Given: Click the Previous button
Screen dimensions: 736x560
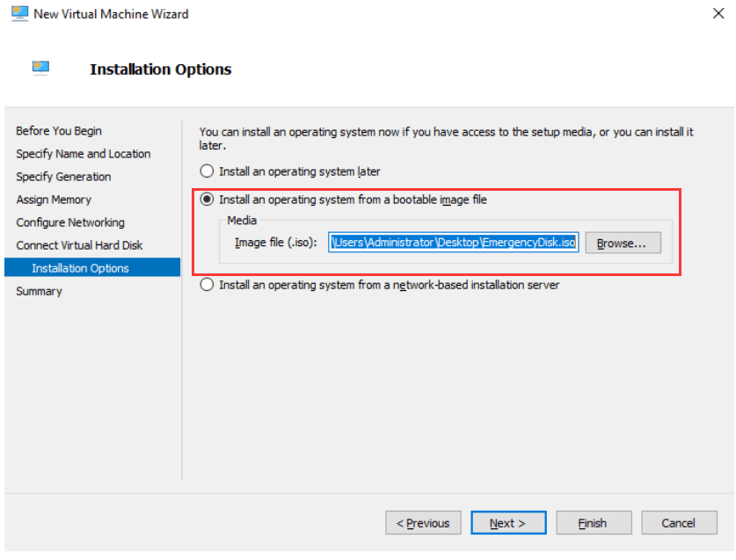Looking at the screenshot, I should [423, 523].
